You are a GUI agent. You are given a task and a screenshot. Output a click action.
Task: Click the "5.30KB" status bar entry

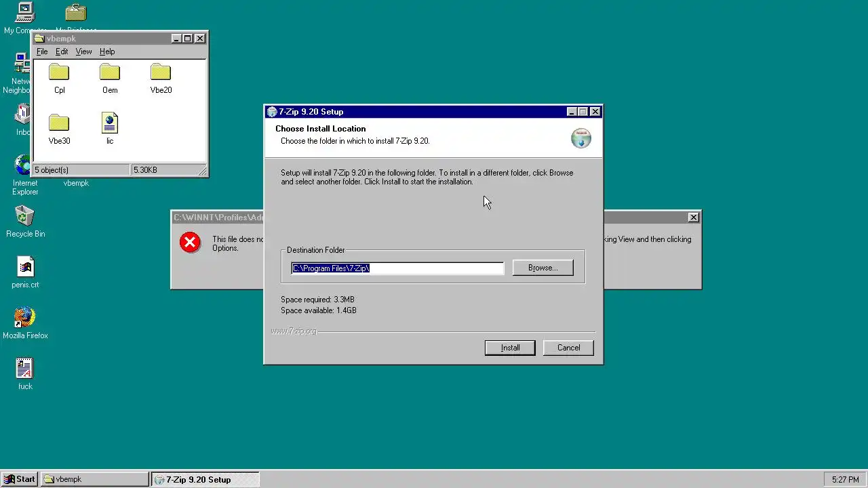(145, 170)
